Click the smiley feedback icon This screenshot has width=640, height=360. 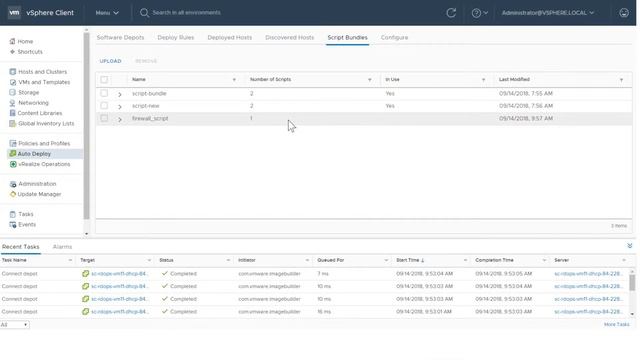(624, 13)
